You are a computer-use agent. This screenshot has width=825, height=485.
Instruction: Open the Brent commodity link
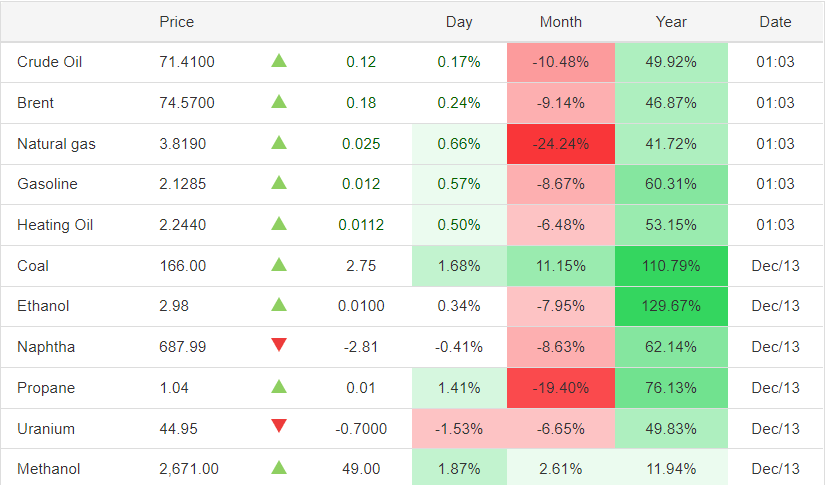coord(35,103)
